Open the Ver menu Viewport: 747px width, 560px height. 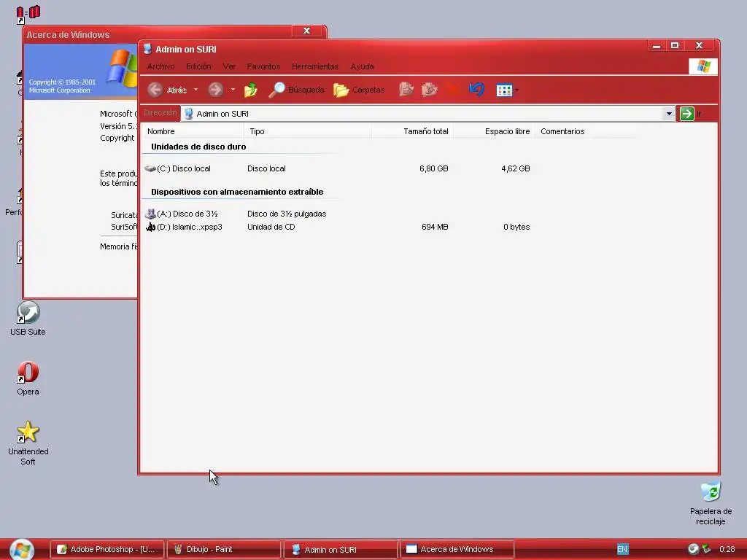229,66
